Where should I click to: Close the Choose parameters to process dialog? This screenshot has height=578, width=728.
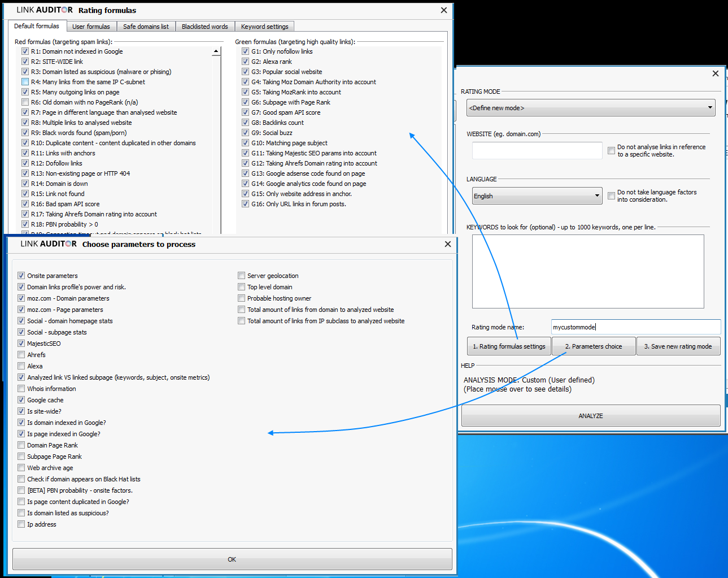(448, 244)
